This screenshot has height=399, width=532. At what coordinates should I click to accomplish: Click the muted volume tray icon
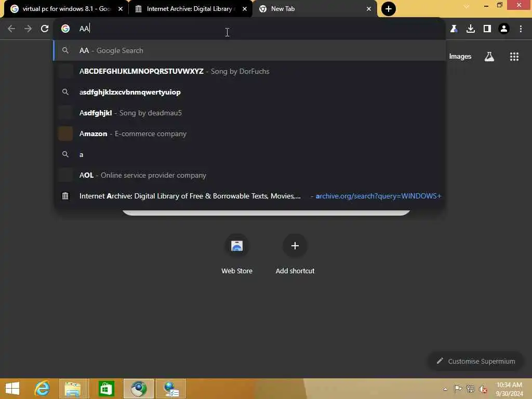[x=483, y=389]
